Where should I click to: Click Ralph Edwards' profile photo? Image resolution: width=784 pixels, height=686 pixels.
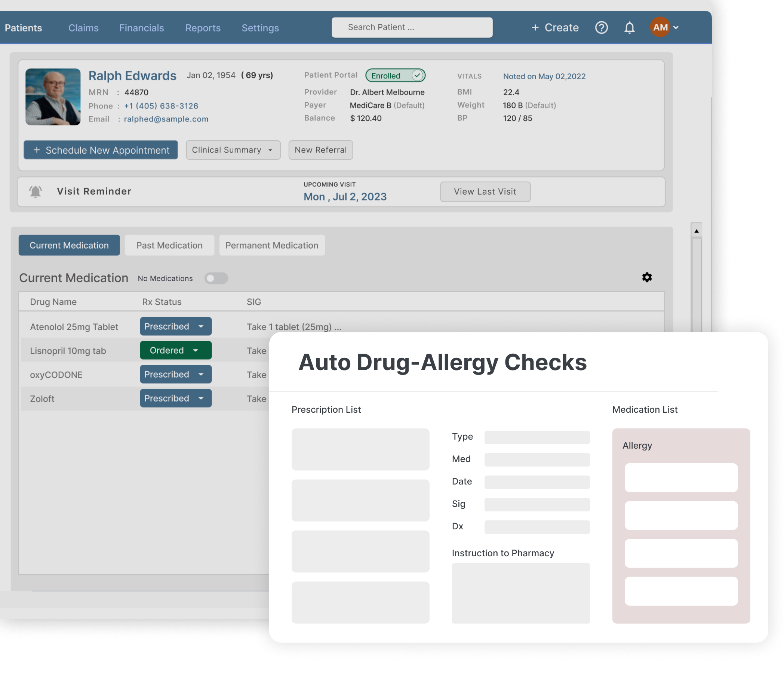(53, 97)
